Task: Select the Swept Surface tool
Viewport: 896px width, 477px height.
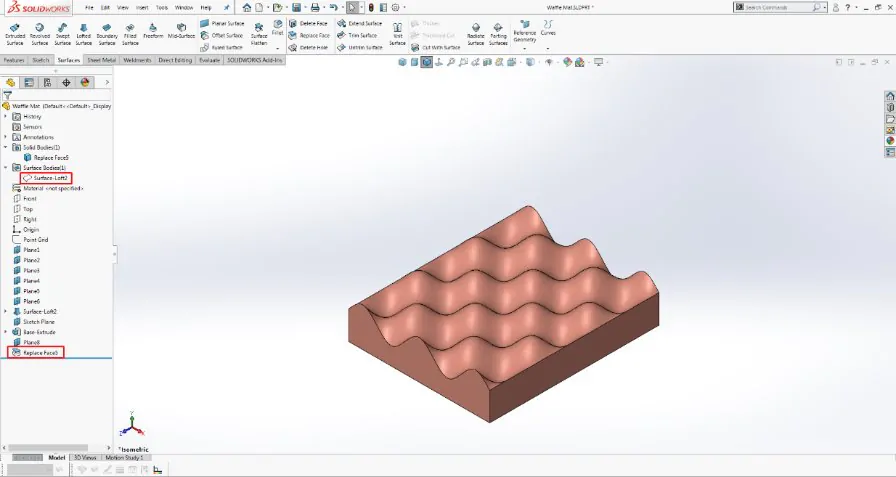Action: coord(62,34)
